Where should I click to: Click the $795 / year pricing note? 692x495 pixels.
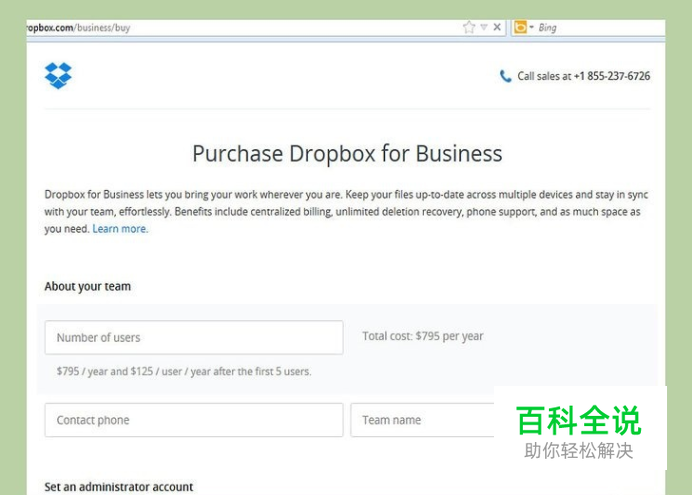[x=184, y=371]
